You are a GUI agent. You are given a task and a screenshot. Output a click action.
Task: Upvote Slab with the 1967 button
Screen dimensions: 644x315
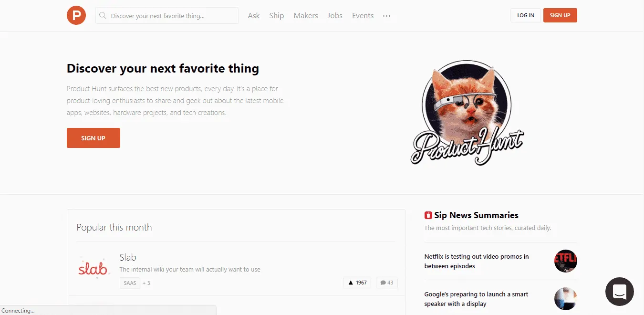pyautogui.click(x=357, y=283)
